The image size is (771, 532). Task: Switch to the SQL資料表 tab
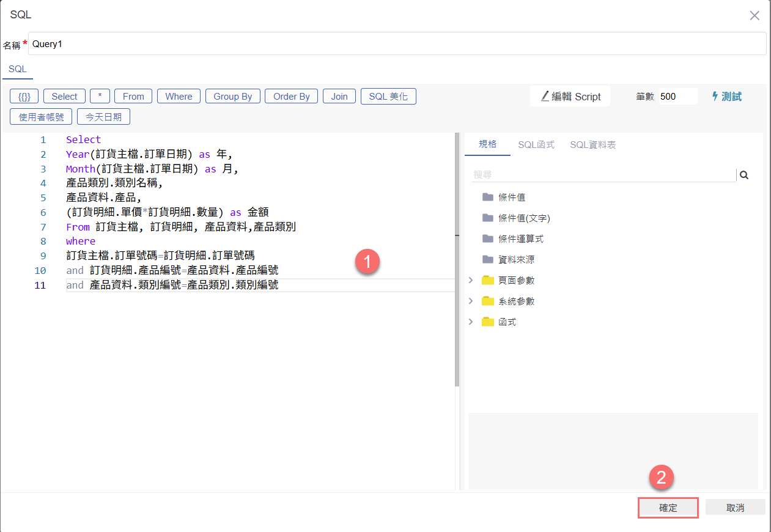[x=592, y=145]
